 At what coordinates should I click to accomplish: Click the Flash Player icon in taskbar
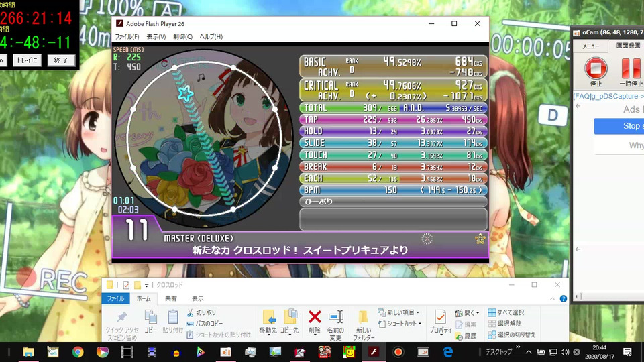[374, 352]
